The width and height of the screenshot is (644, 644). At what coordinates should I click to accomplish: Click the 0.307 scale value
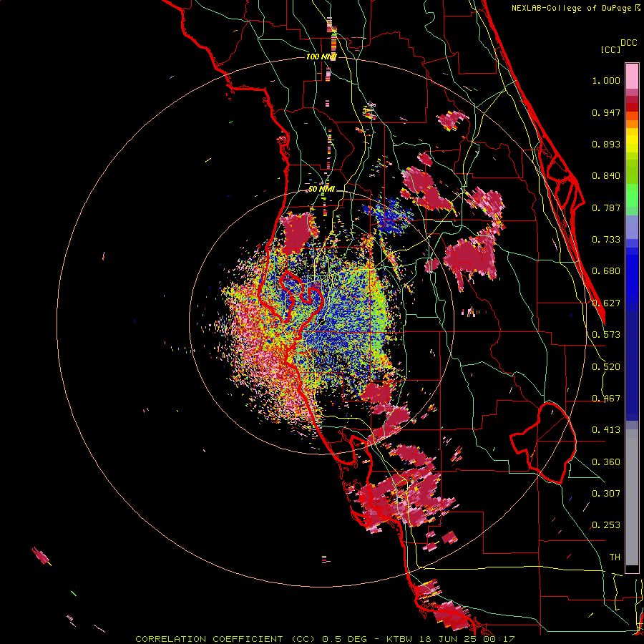coord(606,494)
